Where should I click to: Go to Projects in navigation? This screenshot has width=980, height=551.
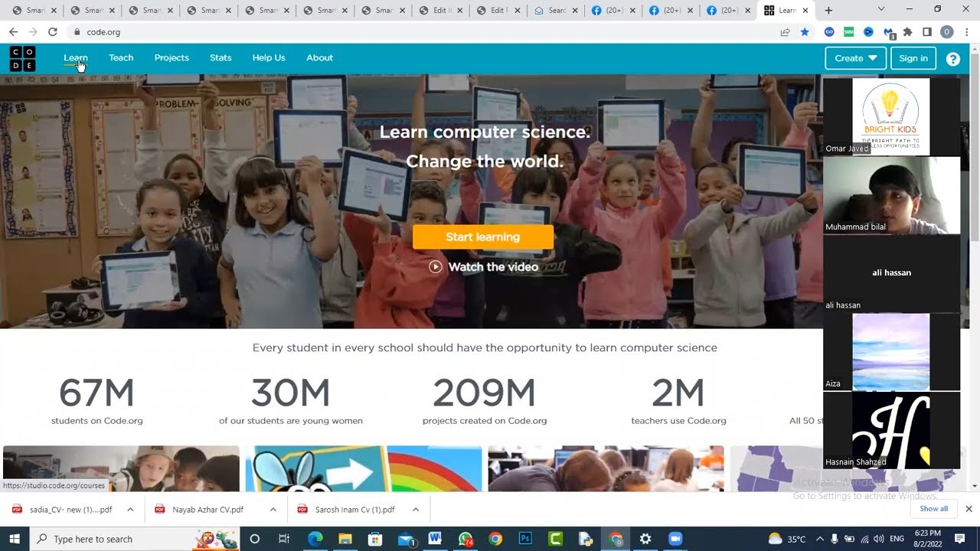coord(171,58)
